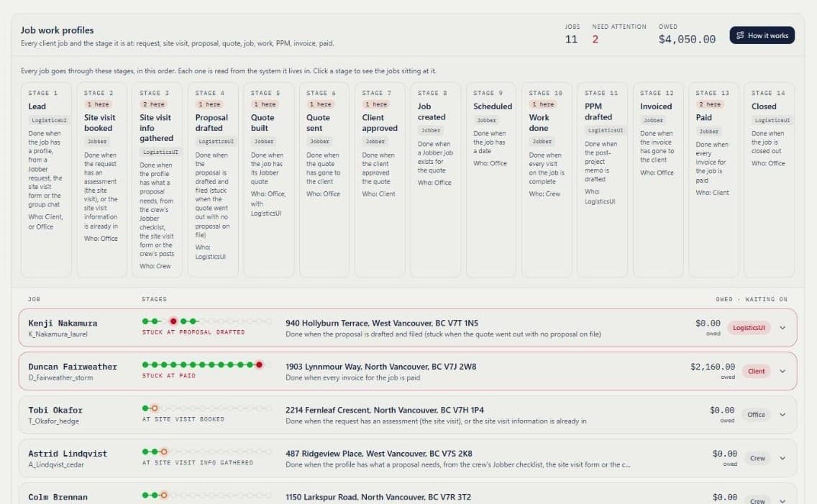Screen dimensions: 817x504
Task: Click the '1 here' badge on Stage 4
Action: [209, 104]
